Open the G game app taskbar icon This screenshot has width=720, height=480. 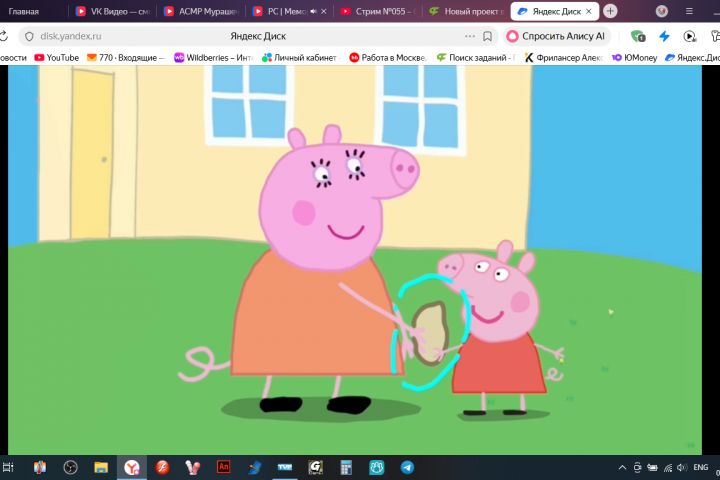315,468
